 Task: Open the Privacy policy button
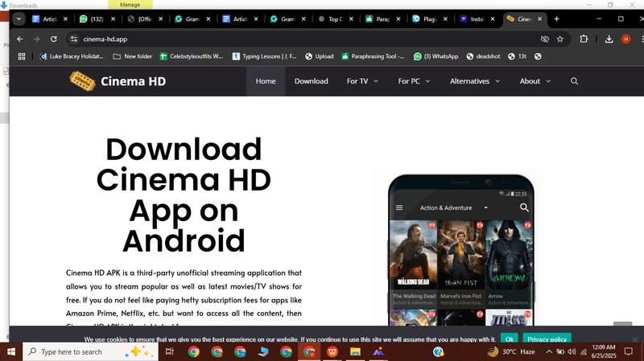click(x=547, y=338)
